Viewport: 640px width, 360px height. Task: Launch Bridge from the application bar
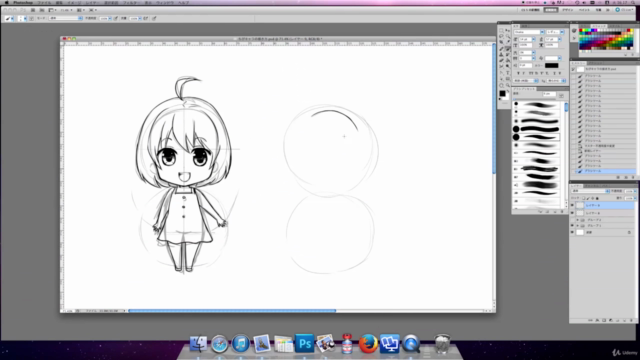pyautogui.click(x=33, y=10)
